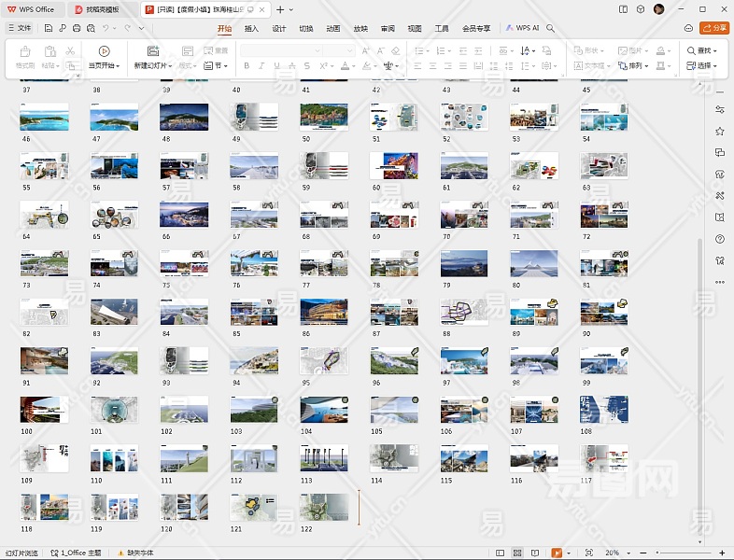Open the WPS AI assistant
The image size is (734, 560).
click(x=523, y=28)
